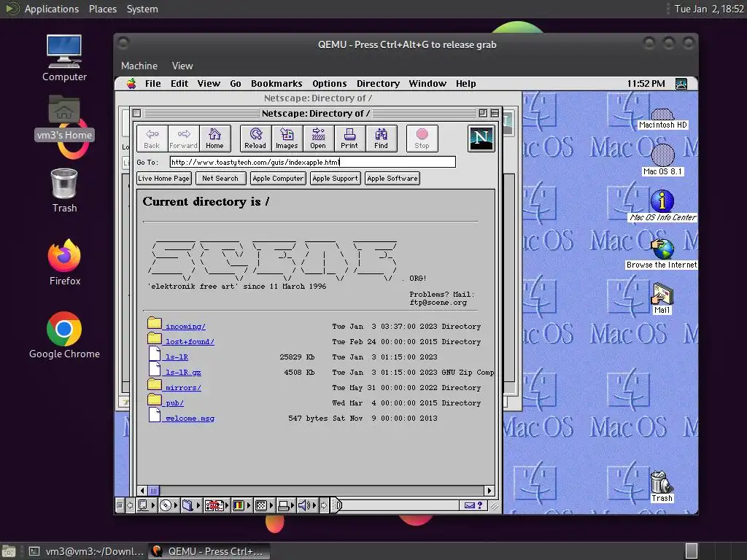Screen dimensions: 747x560
Task: Click the Live Home Page button
Action: (x=164, y=179)
